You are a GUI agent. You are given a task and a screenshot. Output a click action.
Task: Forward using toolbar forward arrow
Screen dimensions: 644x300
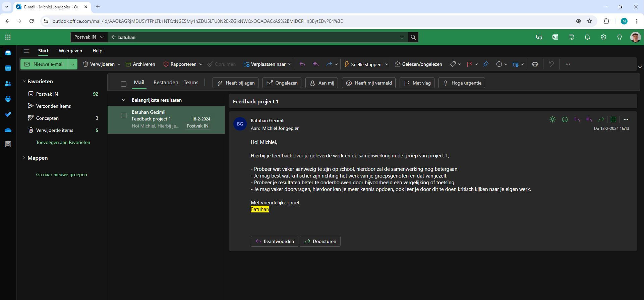[x=329, y=64]
